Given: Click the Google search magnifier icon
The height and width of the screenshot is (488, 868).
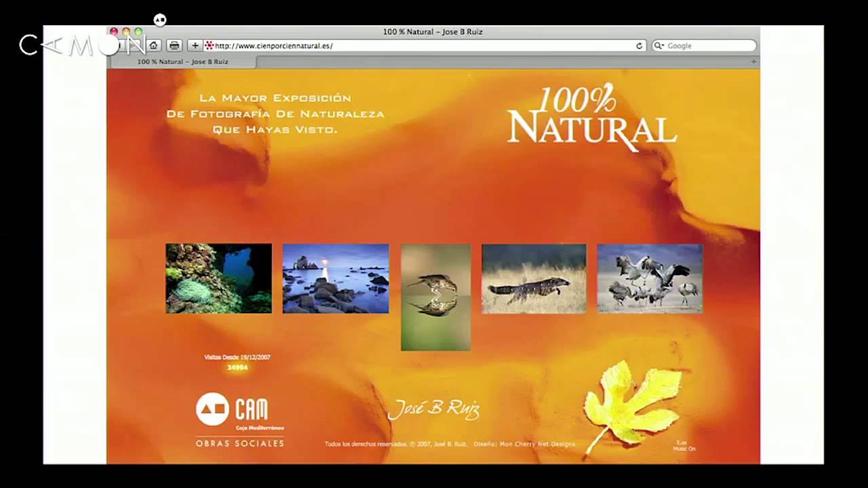Looking at the screenshot, I should (x=659, y=45).
